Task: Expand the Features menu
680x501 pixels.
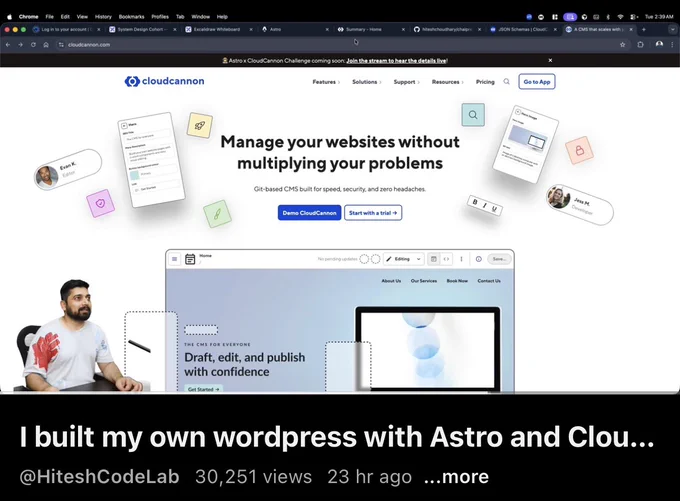Action: 326,82
